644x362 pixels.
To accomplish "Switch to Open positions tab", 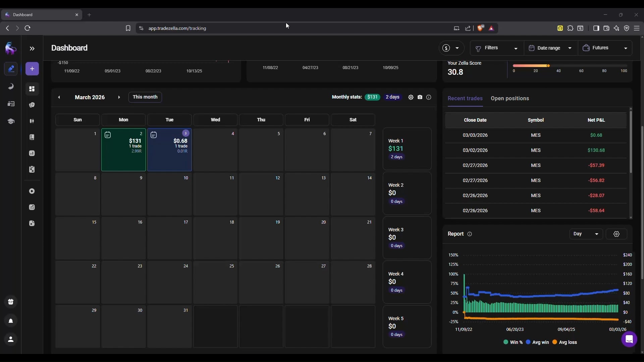I will [x=509, y=99].
